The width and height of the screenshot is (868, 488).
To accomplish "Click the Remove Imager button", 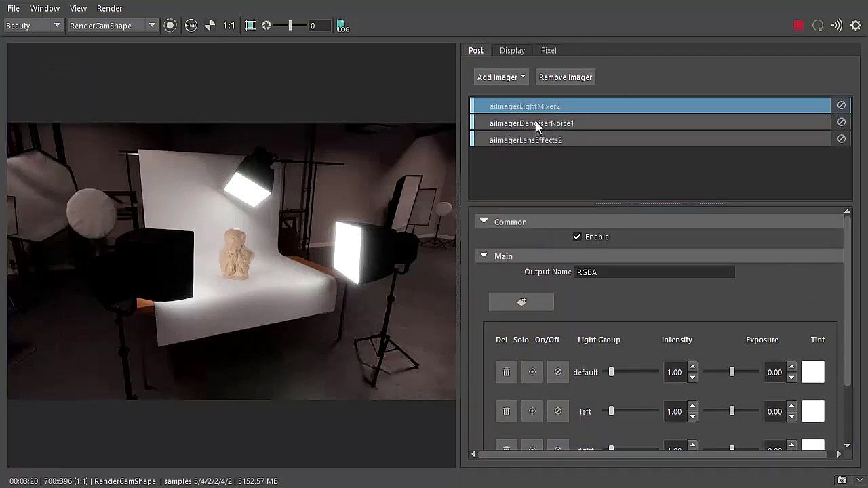I will [x=566, y=77].
